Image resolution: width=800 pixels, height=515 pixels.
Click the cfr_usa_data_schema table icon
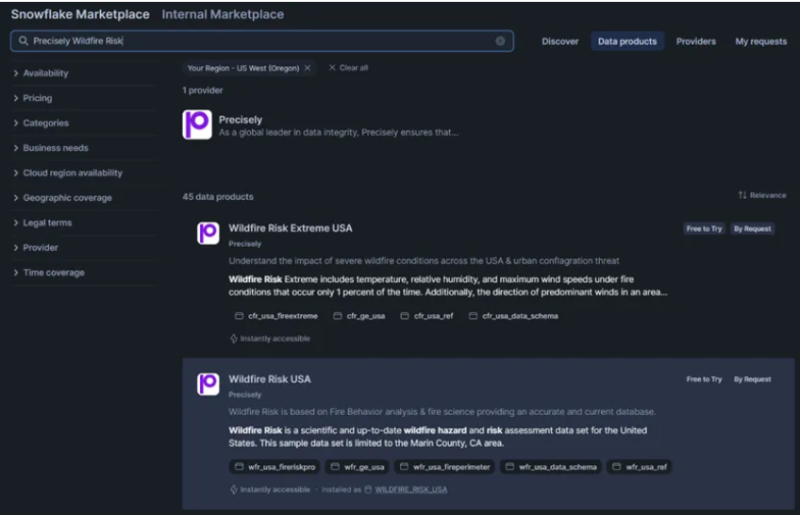click(x=473, y=316)
